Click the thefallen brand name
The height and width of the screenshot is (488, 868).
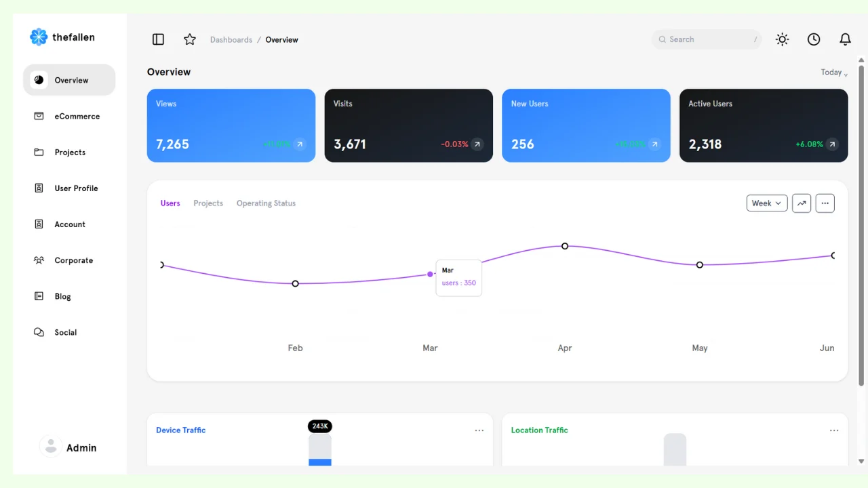coord(73,37)
